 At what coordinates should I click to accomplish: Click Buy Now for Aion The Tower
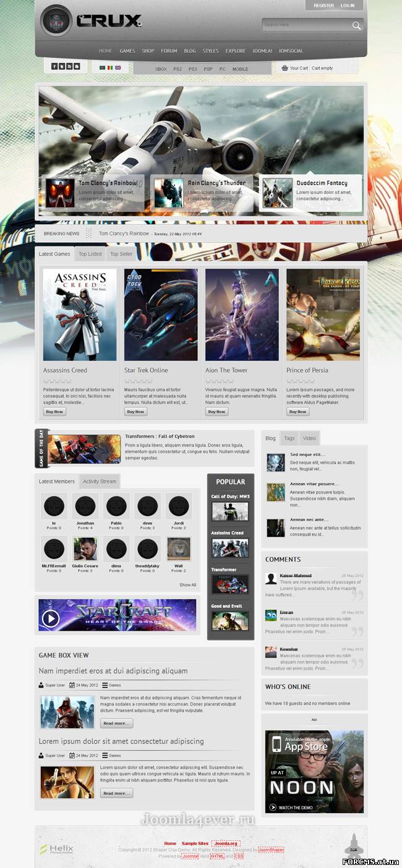[x=216, y=411]
